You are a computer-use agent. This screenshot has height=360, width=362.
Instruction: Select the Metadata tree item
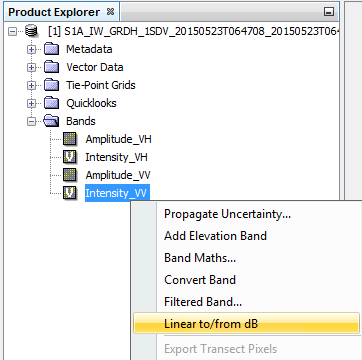[x=89, y=49]
